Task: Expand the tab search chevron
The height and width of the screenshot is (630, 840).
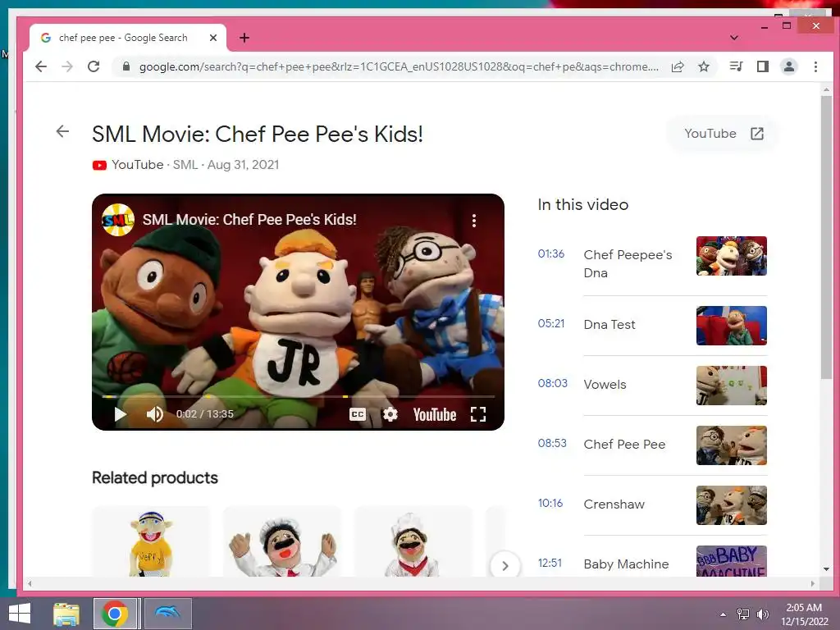Action: (x=734, y=38)
